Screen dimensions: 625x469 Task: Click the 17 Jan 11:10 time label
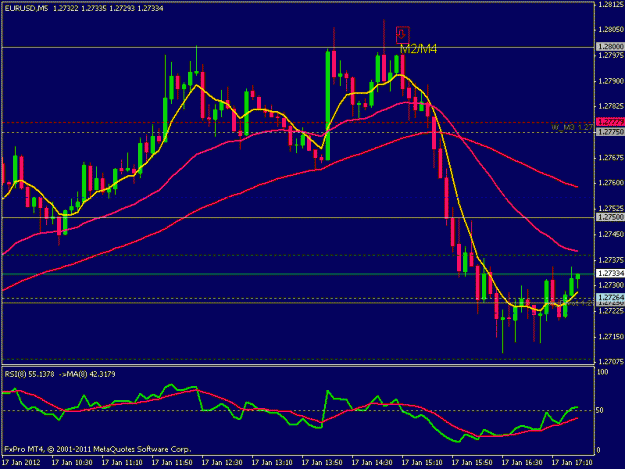pos(122,463)
